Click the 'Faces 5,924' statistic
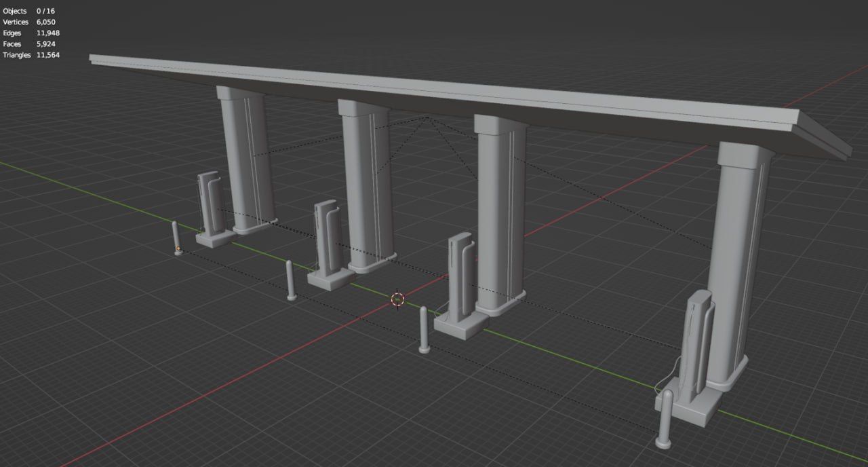The height and width of the screenshot is (467, 868). 30,44
